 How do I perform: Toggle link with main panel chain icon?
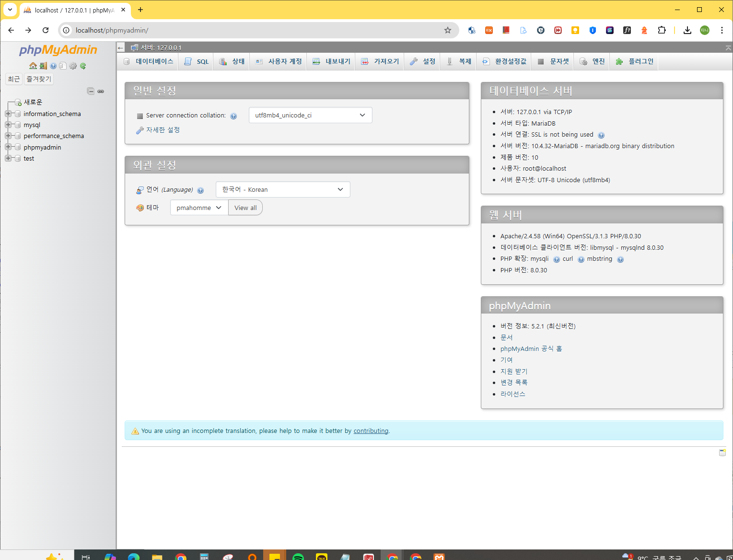[x=101, y=91]
